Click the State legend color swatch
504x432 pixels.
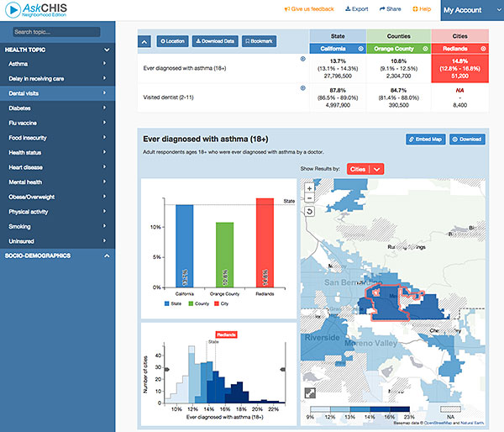pyautogui.click(x=166, y=303)
